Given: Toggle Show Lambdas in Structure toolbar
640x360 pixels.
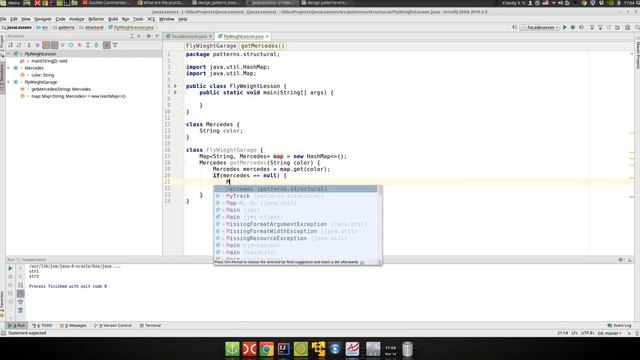Looking at the screenshot, I should [x=80, y=45].
